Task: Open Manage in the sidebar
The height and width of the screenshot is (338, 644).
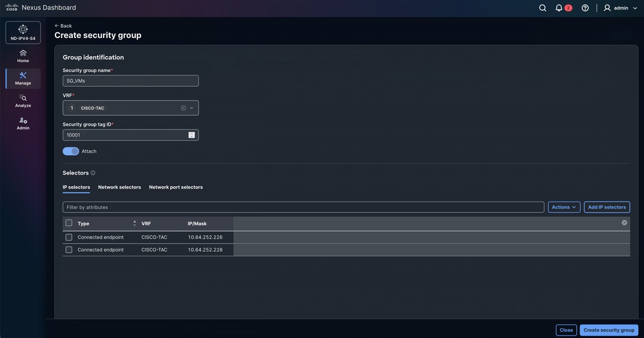Action: point(23,79)
